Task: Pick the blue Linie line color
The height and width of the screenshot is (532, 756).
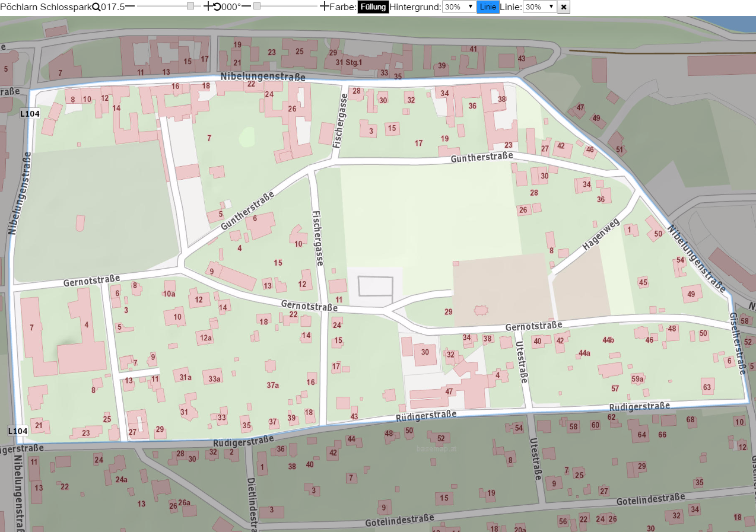Action: click(x=488, y=7)
